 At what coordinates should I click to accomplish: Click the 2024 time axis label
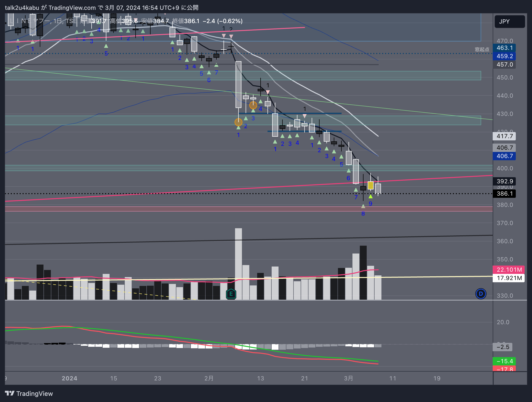[x=70, y=378]
